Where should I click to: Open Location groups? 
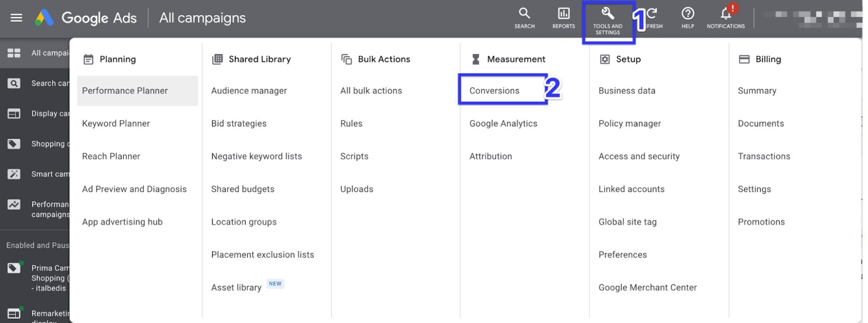(x=244, y=222)
